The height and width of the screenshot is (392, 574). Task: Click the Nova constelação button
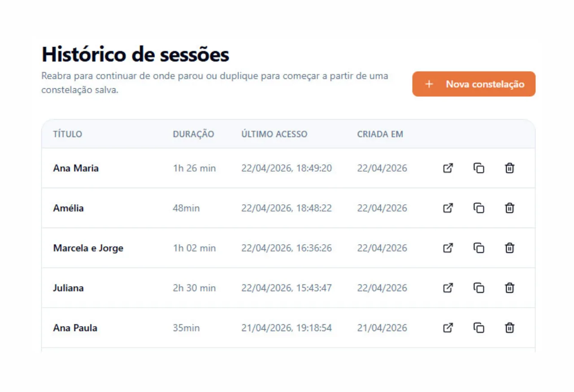pos(474,84)
